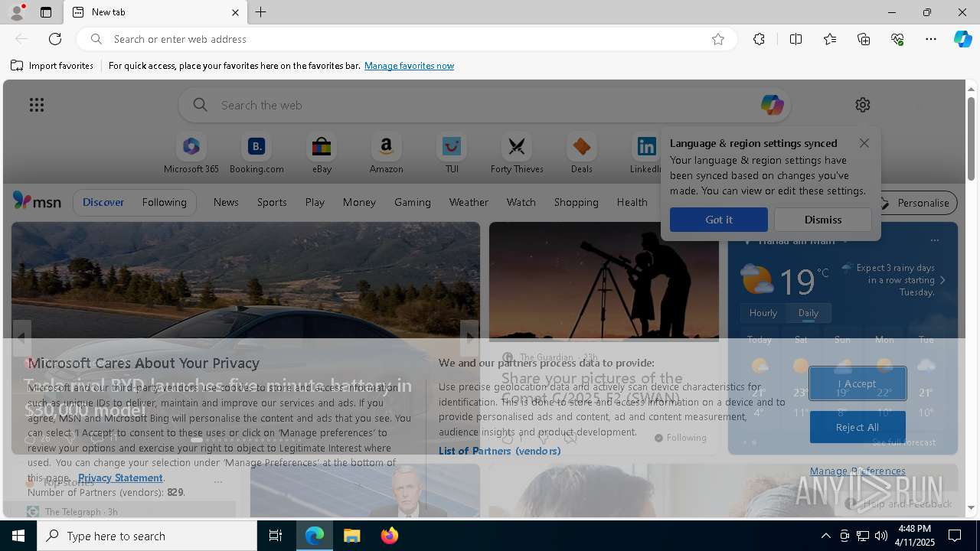Open a new browser tab
980x551 pixels.
click(261, 12)
